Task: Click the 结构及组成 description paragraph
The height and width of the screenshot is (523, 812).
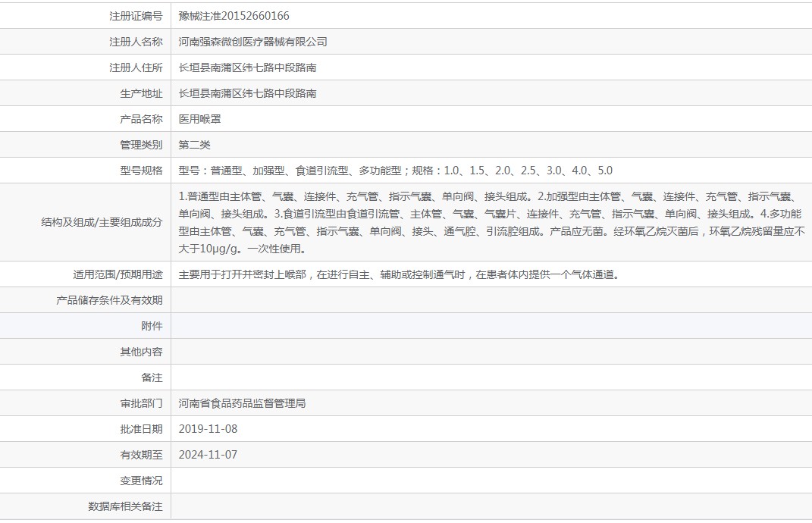Action: point(491,223)
